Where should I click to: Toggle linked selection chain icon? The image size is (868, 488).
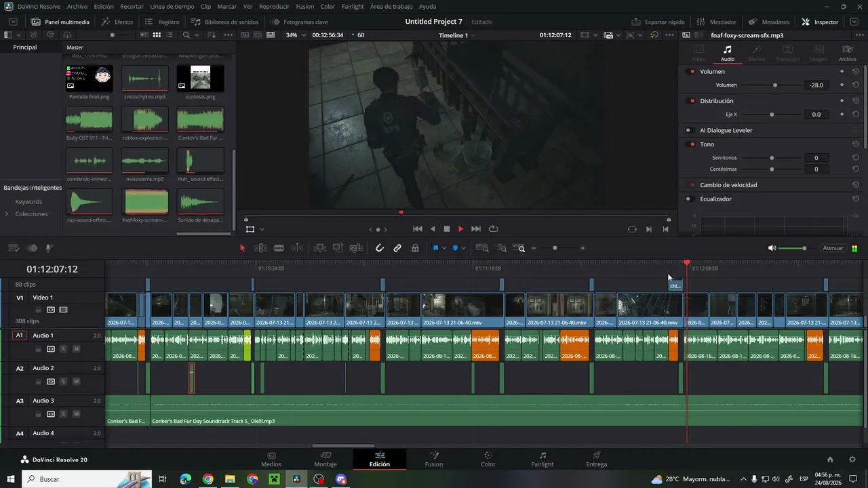click(x=397, y=248)
